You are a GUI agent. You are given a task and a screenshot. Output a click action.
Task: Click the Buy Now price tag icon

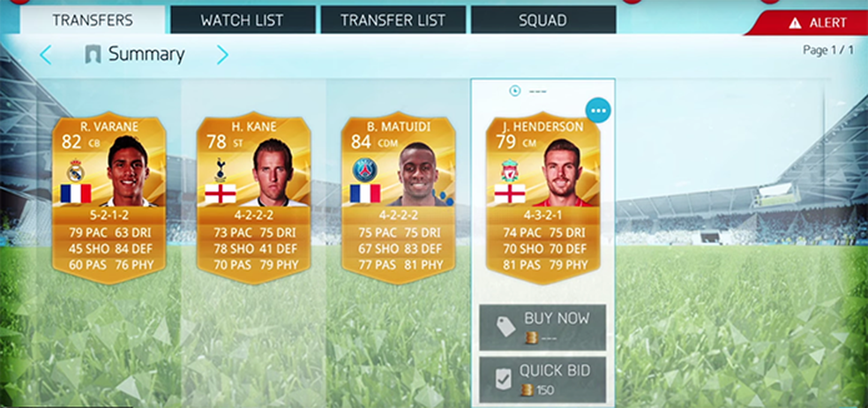(x=505, y=327)
